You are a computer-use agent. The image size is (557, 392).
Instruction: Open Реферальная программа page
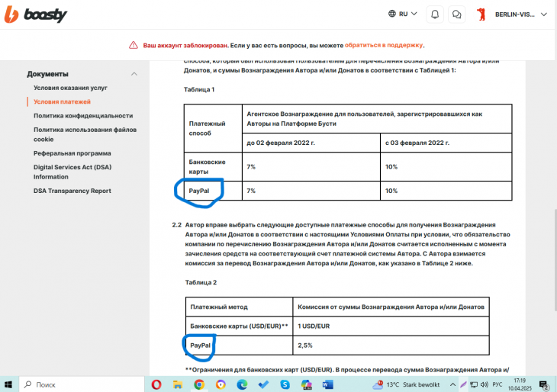[72, 153]
